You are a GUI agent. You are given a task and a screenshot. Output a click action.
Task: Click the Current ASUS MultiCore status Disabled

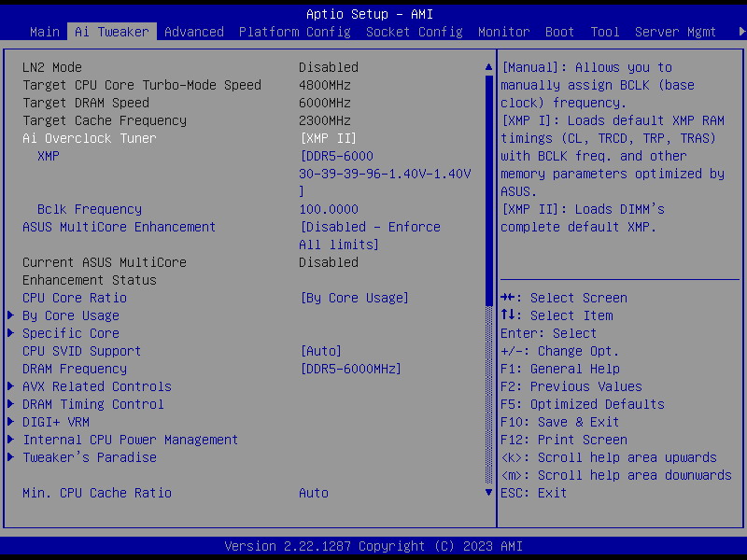click(x=329, y=262)
